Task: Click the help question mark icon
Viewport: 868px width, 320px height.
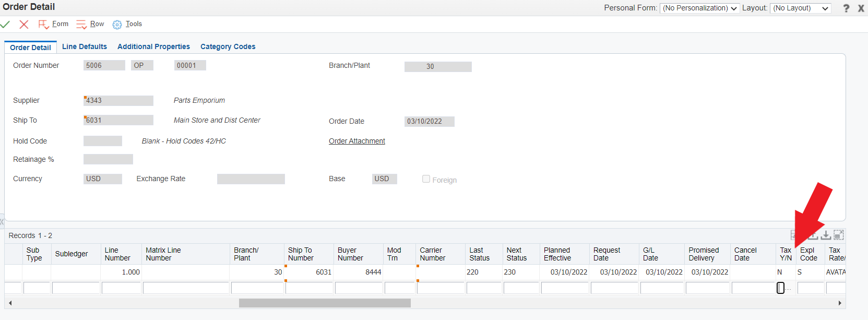Action: [x=846, y=8]
